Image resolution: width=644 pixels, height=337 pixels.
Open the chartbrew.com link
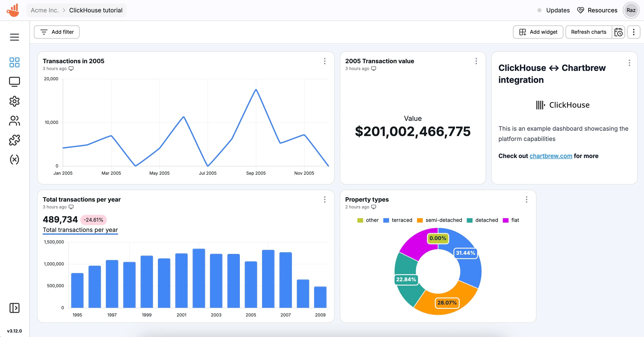[x=551, y=156]
